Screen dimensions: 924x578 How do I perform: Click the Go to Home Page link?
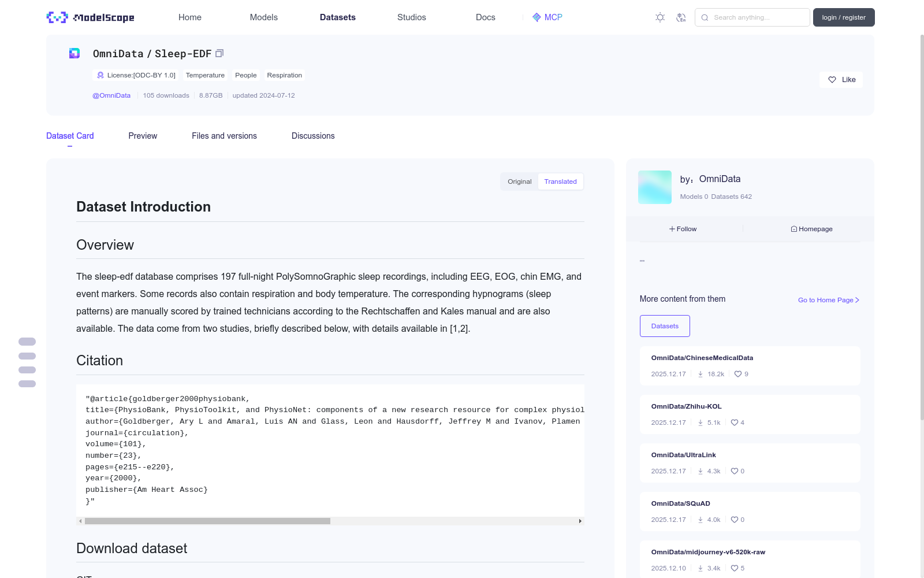(829, 300)
